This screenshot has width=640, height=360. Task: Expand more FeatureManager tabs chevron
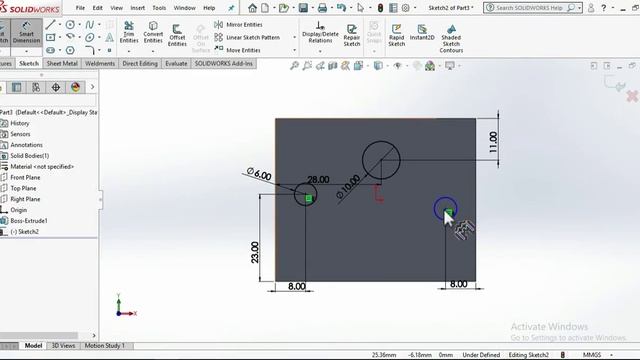(92, 87)
